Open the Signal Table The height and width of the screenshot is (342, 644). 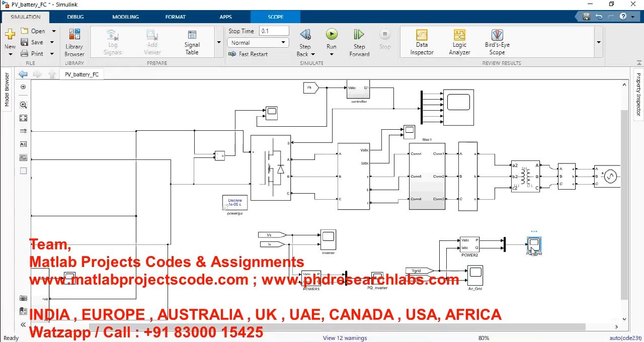point(192,42)
